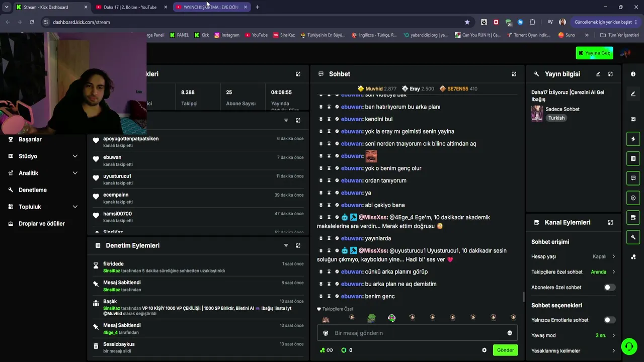This screenshot has width=644, height=362.
Task: Open the Suno bookmark
Action: pos(567,35)
